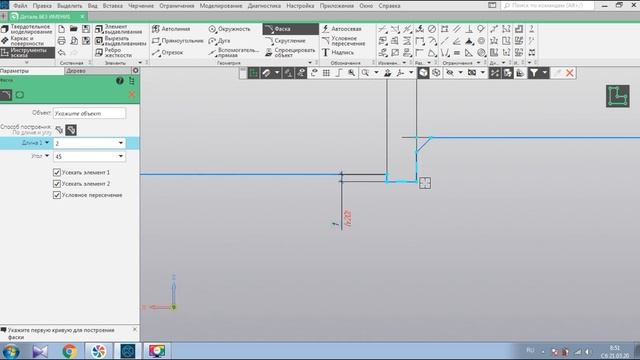Image resolution: width=640 pixels, height=360 pixels.
Task: Select the Фаска (chamfer) tool in ribbon
Action: click(290, 29)
